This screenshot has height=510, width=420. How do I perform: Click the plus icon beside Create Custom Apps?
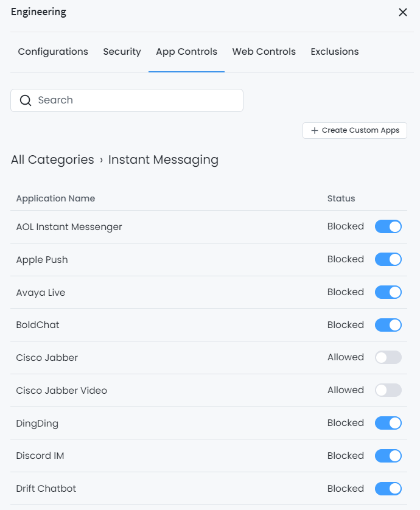[x=314, y=130]
